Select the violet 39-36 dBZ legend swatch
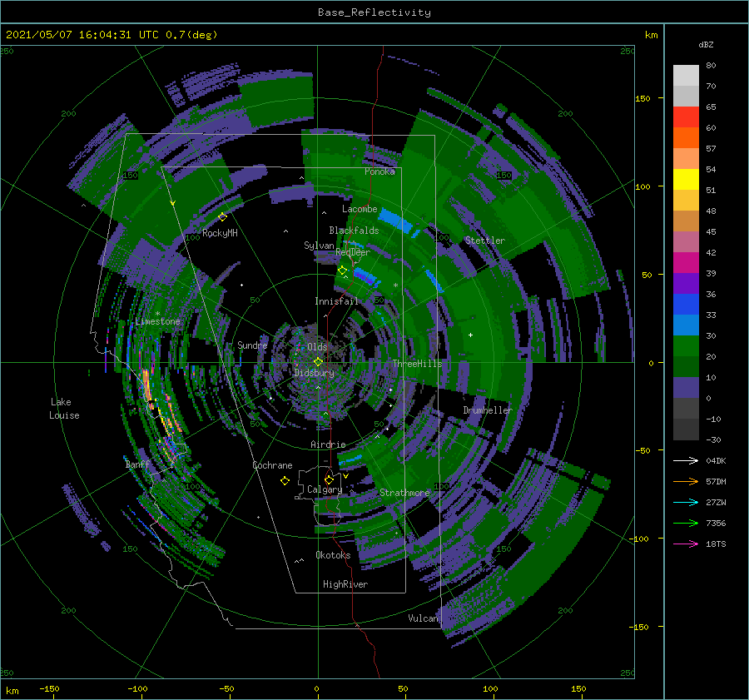Image resolution: width=749 pixels, height=700 pixels. click(x=686, y=284)
